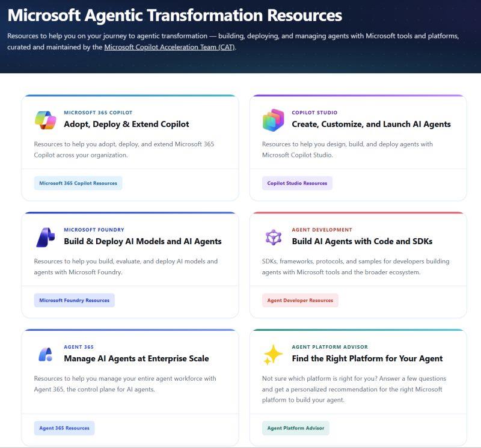Click the page title Microsoft Agentic Transformation Resources
Image resolution: width=481 pixels, height=448 pixels.
click(174, 16)
